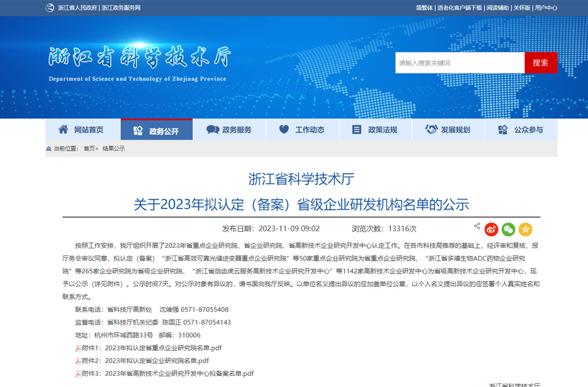This screenshot has width=588, height=387.
Task: Click the WeChat share icon
Action: pos(508,229)
